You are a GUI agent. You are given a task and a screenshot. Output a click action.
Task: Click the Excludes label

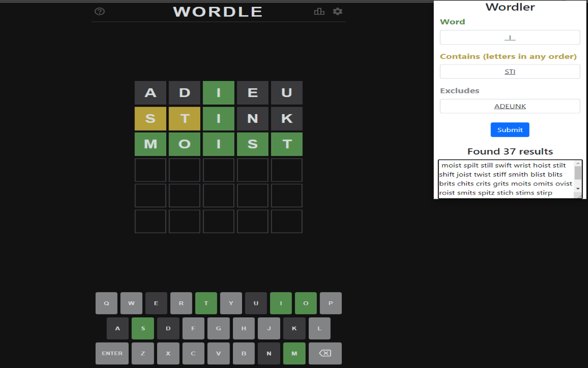pyautogui.click(x=460, y=91)
